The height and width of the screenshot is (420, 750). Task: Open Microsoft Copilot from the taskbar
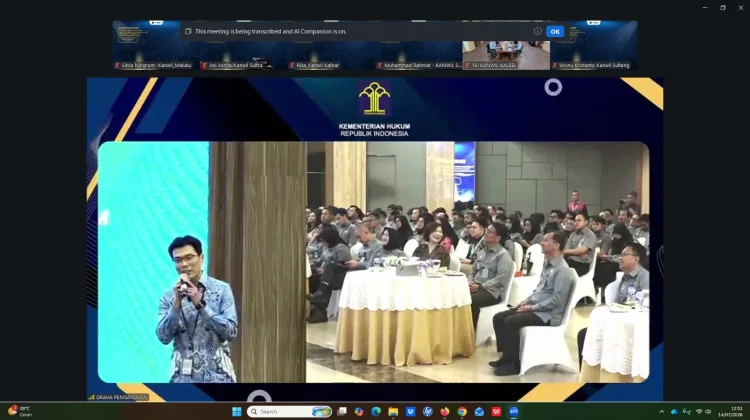coord(359,411)
